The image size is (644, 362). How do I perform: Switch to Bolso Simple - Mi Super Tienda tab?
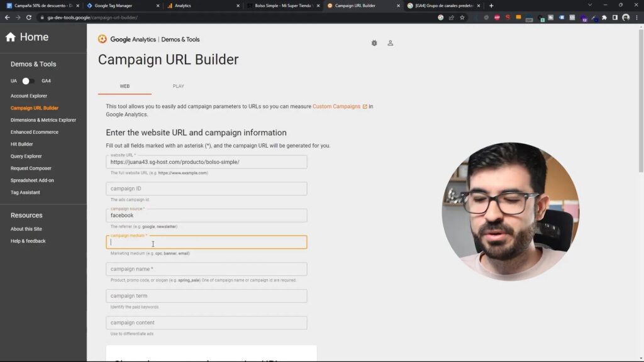[x=282, y=6]
